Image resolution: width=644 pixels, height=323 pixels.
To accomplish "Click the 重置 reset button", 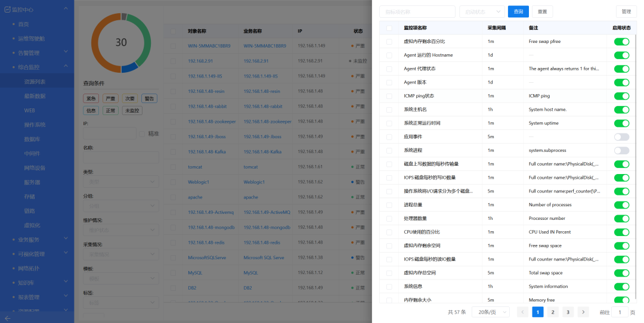I will pyautogui.click(x=542, y=11).
